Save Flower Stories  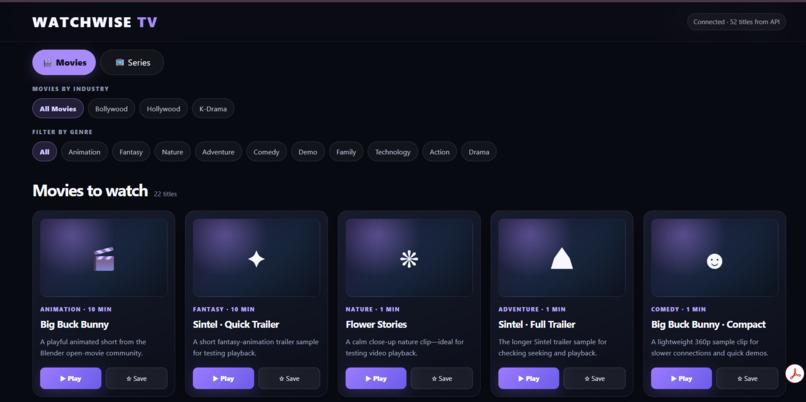click(442, 378)
